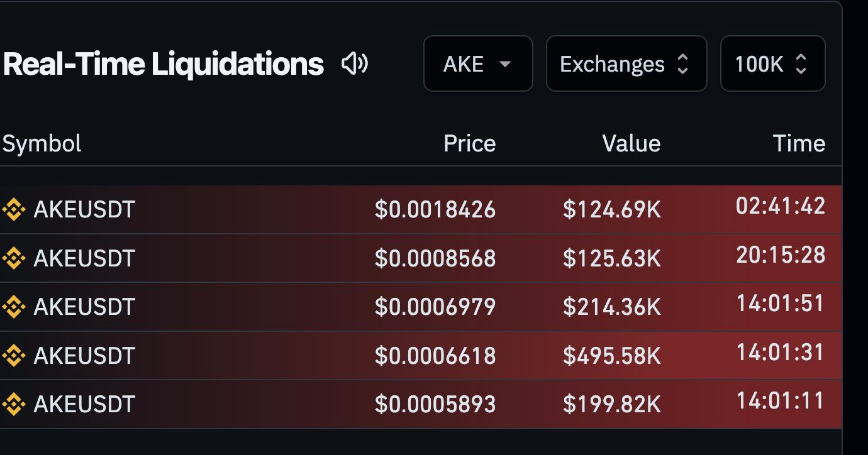Open AKEUSDT symbol at 02:41:42 row
Screen dimensions: 868x455
coord(84,209)
